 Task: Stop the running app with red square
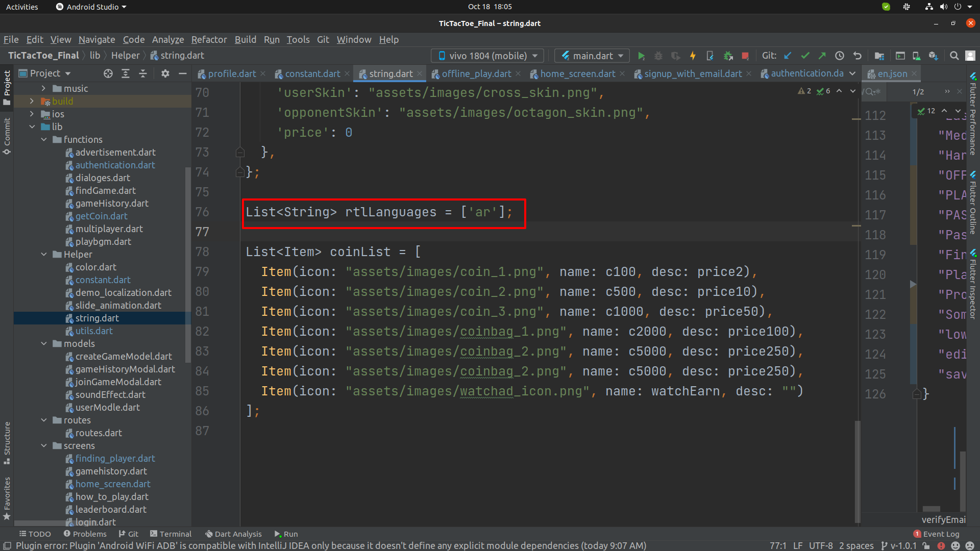(x=745, y=56)
